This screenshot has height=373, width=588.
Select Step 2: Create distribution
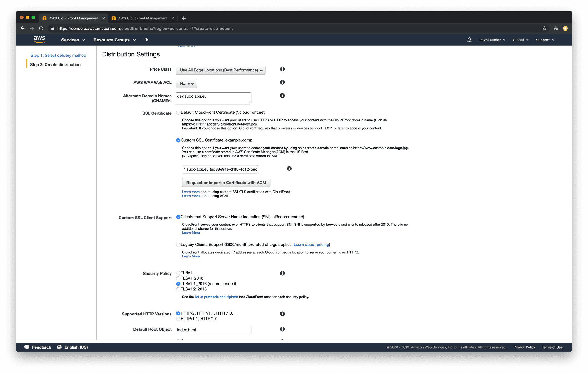55,65
